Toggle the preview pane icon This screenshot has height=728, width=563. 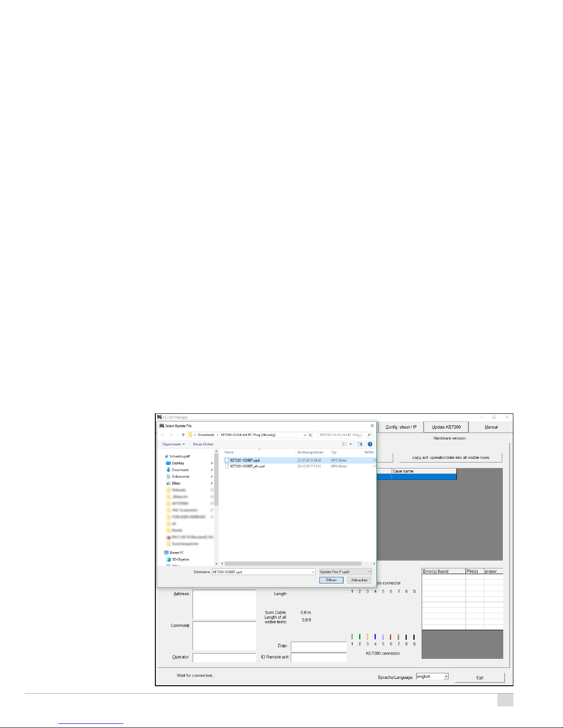360,444
